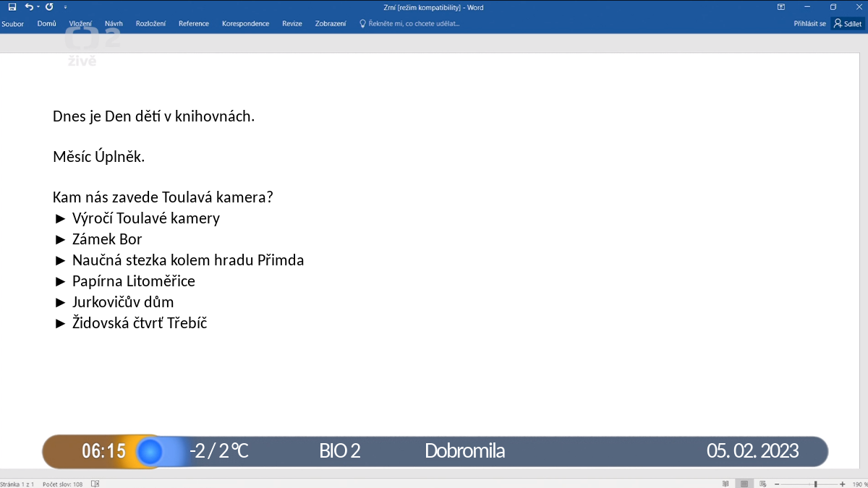
Task: Click the Save icon in the Quick Access Toolbar
Action: tap(12, 7)
